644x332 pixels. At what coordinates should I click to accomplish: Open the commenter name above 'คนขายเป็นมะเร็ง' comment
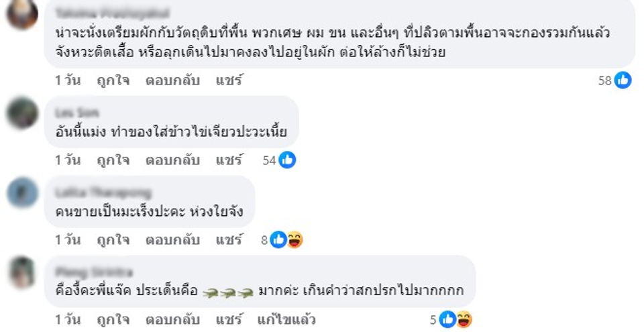point(103,192)
